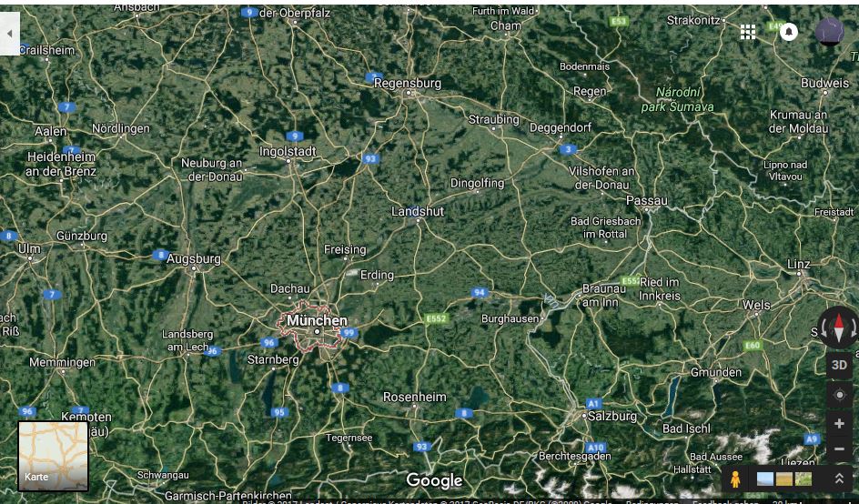This screenshot has height=504, width=859.
Task: Select the Bad Ischl label
Action: click(686, 429)
